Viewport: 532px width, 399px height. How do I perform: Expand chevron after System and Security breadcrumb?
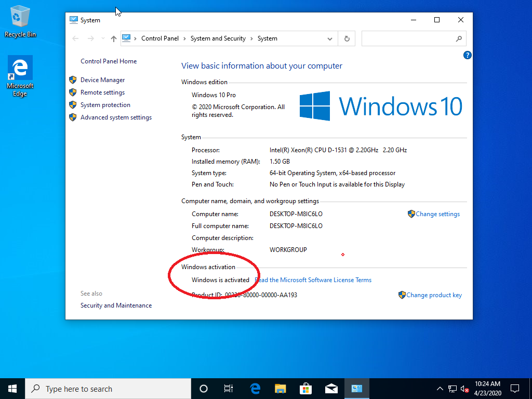coord(252,38)
